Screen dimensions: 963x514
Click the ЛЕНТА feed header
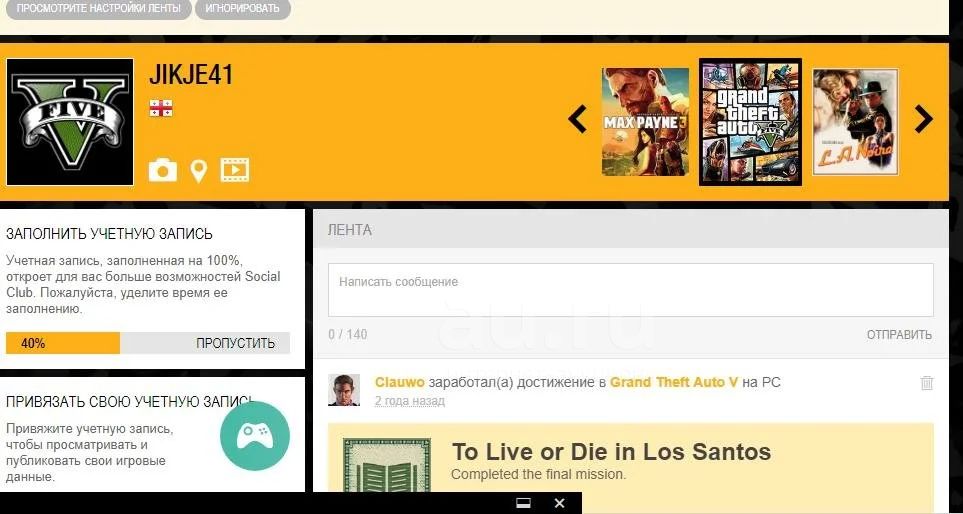[x=349, y=230]
